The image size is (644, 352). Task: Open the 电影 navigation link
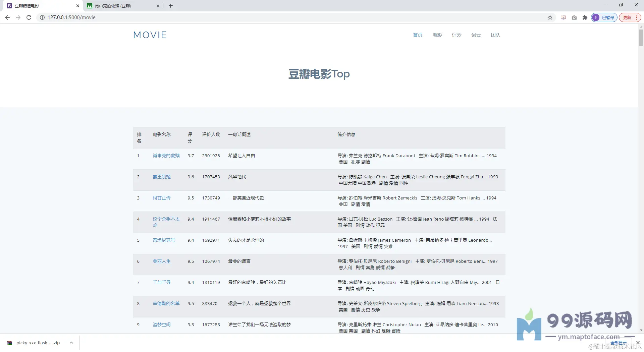[x=437, y=35]
